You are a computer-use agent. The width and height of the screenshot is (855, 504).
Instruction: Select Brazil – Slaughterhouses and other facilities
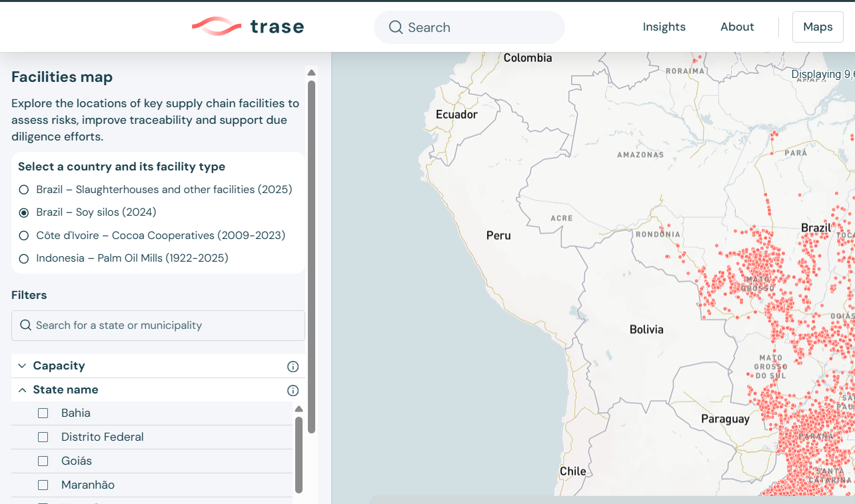coord(23,189)
